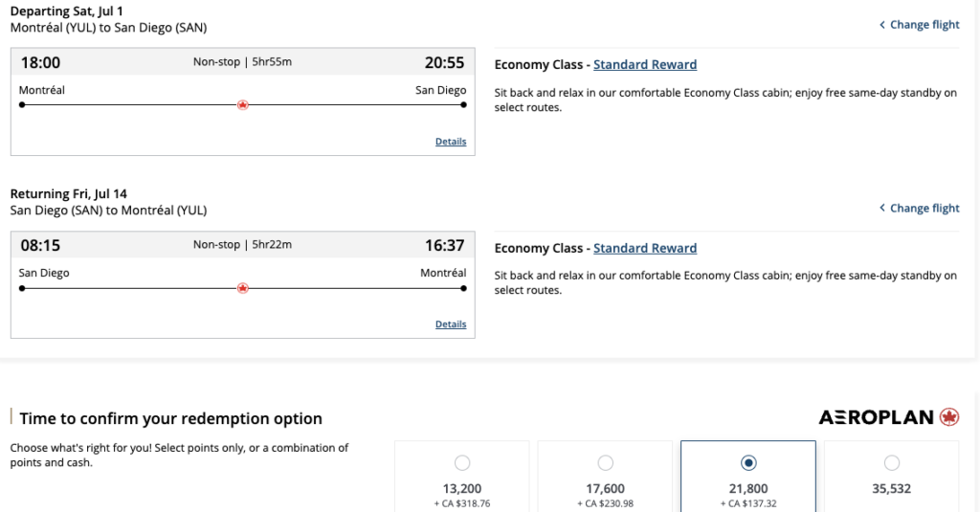Click the Aeroplan red maple leaf roundel
The height and width of the screenshot is (512, 980).
click(949, 417)
